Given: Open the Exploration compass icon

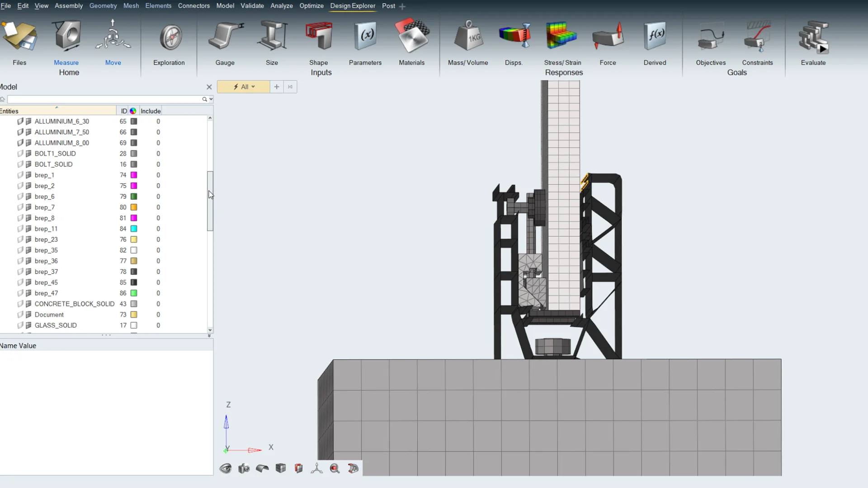Looking at the screenshot, I should click(x=170, y=38).
